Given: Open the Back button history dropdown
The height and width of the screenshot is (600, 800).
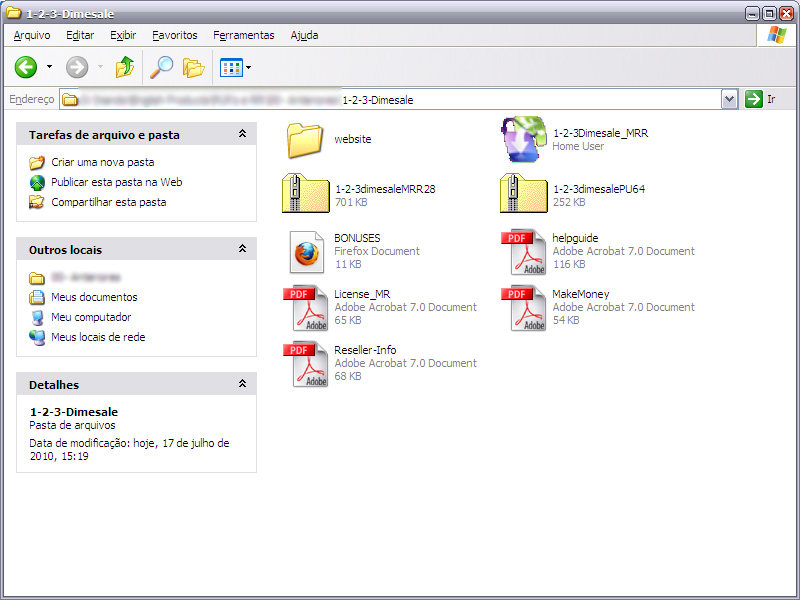Looking at the screenshot, I should click(x=49, y=68).
